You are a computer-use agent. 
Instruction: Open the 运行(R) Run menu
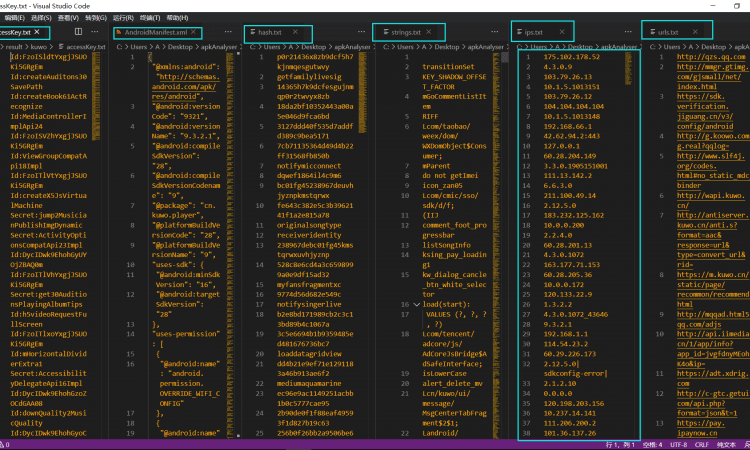click(123, 18)
